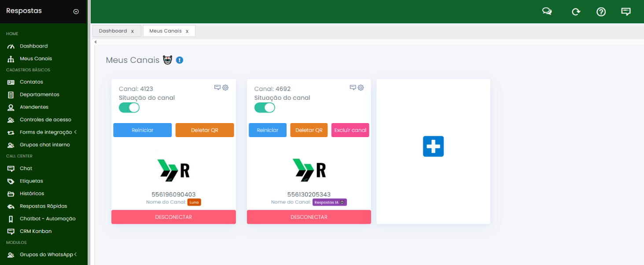Open Chatbot - Automação in sidebar
The height and width of the screenshot is (265, 644).
[48, 219]
